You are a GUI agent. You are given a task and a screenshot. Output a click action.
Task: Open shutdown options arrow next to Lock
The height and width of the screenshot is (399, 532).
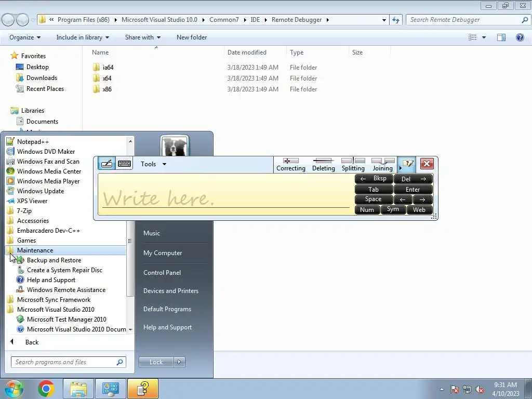tap(179, 362)
